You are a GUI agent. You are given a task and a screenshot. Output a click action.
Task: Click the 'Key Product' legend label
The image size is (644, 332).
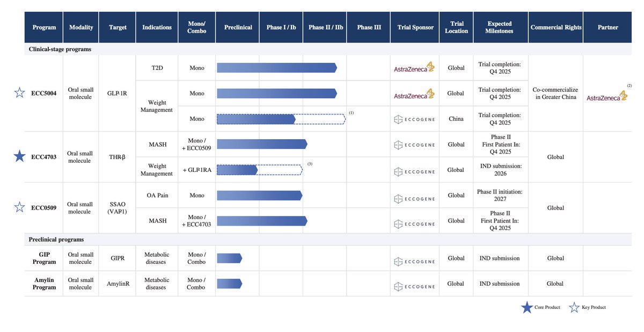pyautogui.click(x=594, y=308)
